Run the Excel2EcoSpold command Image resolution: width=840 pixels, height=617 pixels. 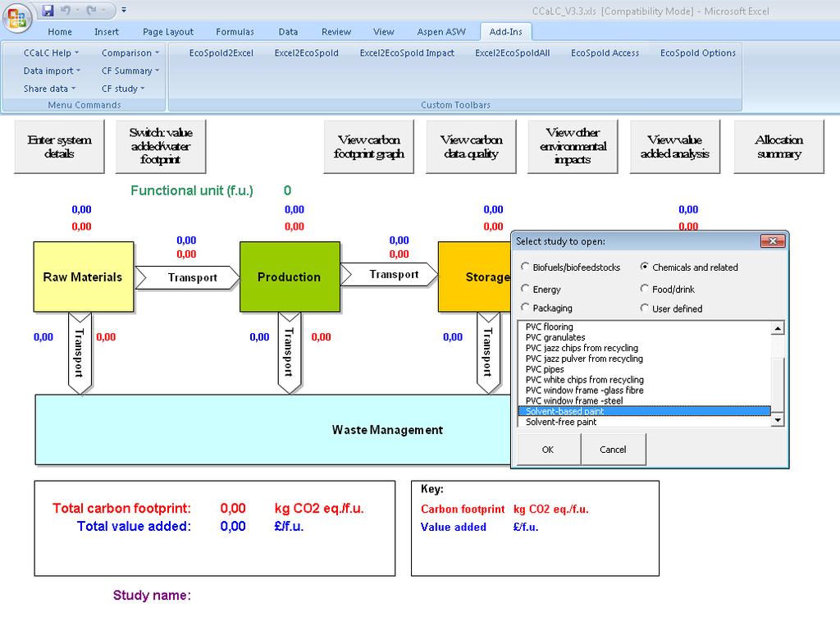click(307, 53)
